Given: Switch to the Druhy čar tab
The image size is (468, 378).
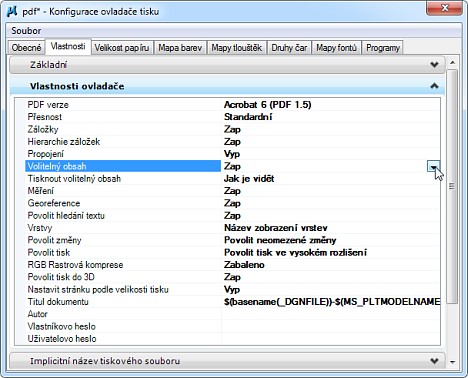Looking at the screenshot, I should click(289, 48).
